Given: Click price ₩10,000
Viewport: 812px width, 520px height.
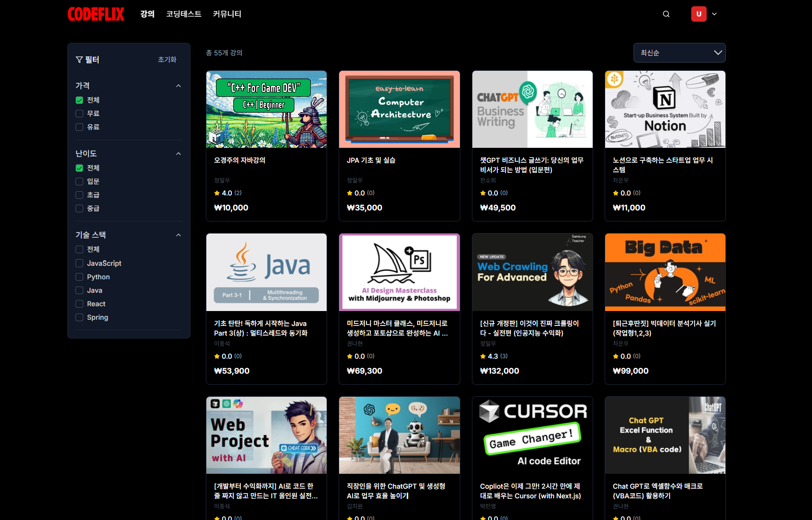Looking at the screenshot, I should 231,208.
